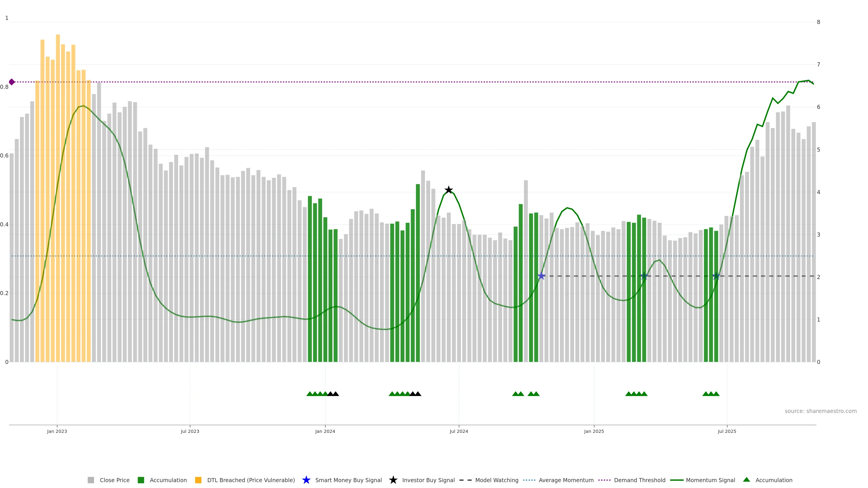This screenshot has height=488, width=868.
Task: Click the DTL Breached orange legend swatch
Action: pyautogui.click(x=198, y=480)
